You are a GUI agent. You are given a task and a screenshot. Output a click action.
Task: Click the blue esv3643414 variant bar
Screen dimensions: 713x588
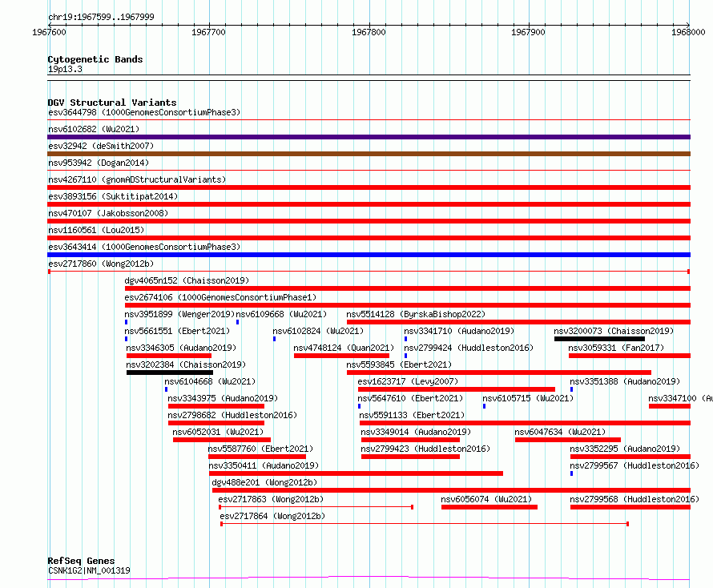click(x=369, y=255)
